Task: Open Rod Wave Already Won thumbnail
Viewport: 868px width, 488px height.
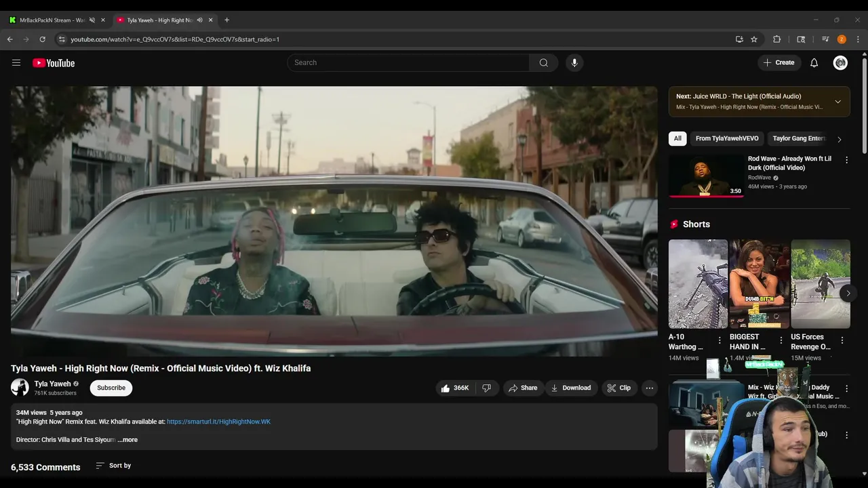Action: [x=707, y=176]
